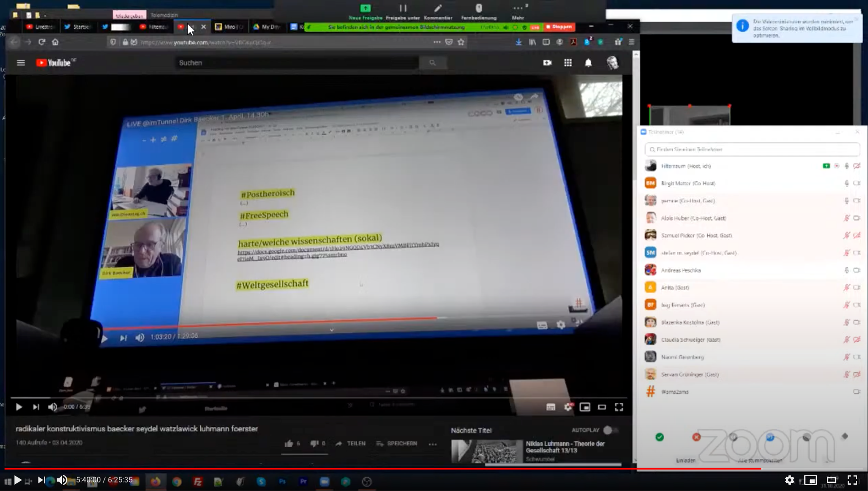Image resolution: width=868 pixels, height=491 pixels.
Task: Open YouTube apps grid icon
Action: click(568, 63)
